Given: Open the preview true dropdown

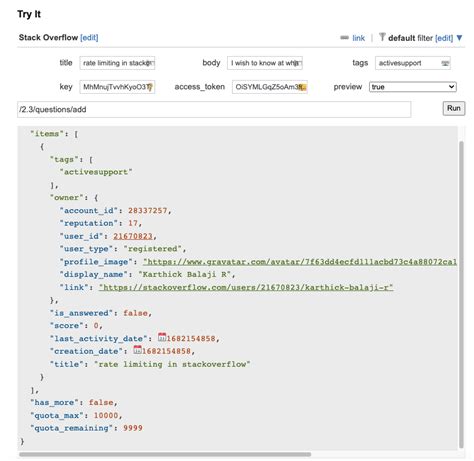Looking at the screenshot, I should (x=413, y=87).
